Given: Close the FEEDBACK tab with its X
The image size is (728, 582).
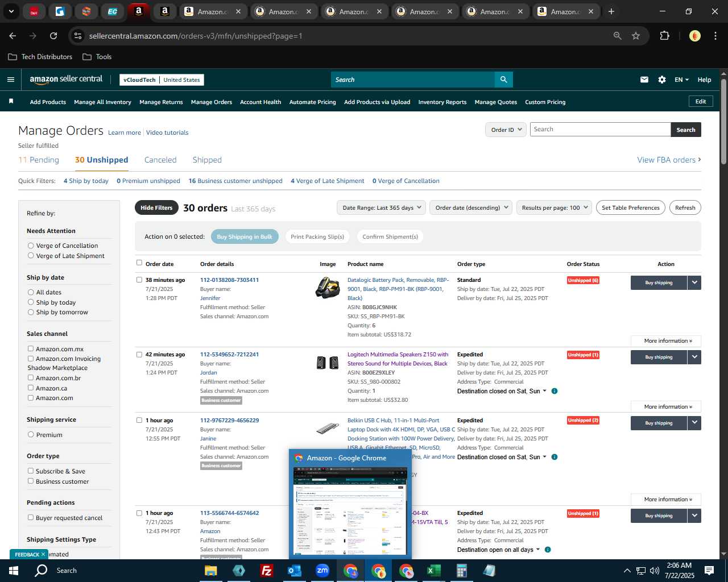Looking at the screenshot, I should pyautogui.click(x=43, y=554).
